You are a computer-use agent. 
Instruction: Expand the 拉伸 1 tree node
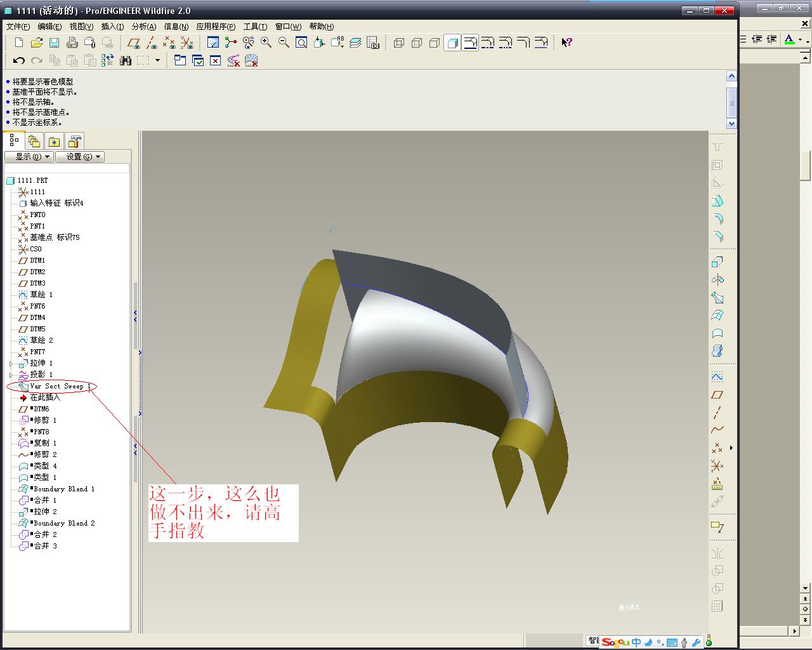(11, 364)
